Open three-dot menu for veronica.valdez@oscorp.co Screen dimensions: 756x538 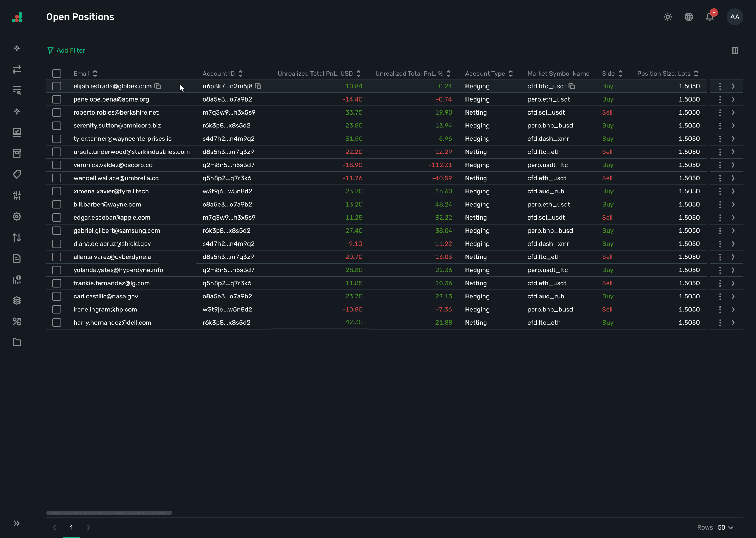coord(720,165)
